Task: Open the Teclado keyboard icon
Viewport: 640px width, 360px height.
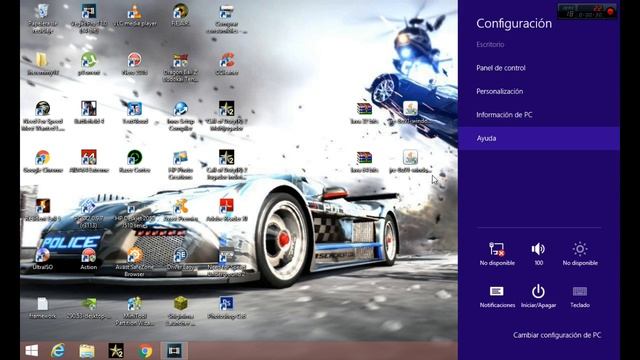Action: [580, 296]
